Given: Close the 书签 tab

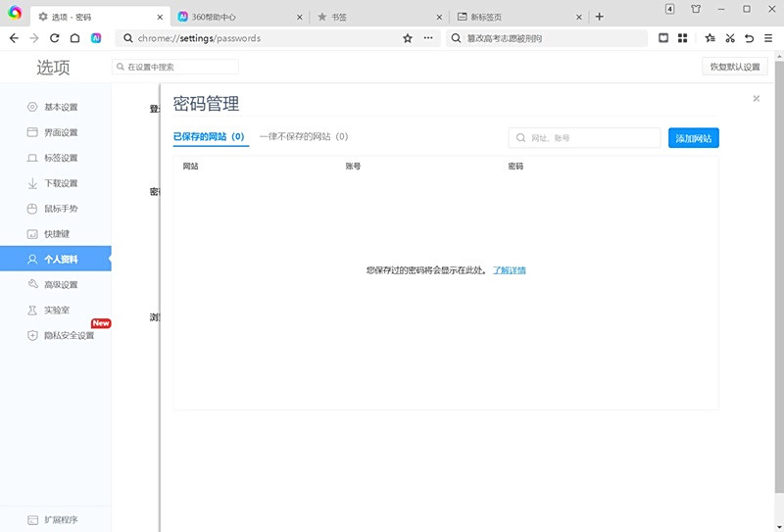Looking at the screenshot, I should (439, 17).
